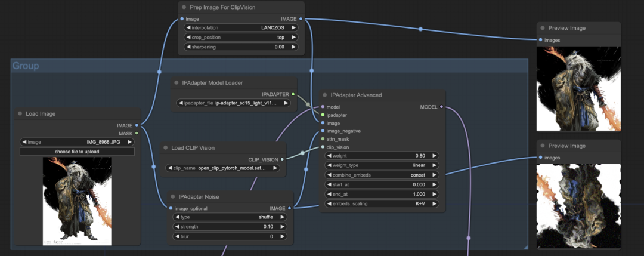Click the group's bottom-right corner handle

click(x=525, y=246)
